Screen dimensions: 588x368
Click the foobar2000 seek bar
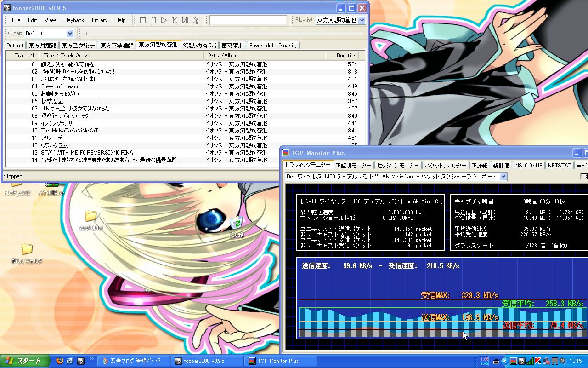(224, 34)
